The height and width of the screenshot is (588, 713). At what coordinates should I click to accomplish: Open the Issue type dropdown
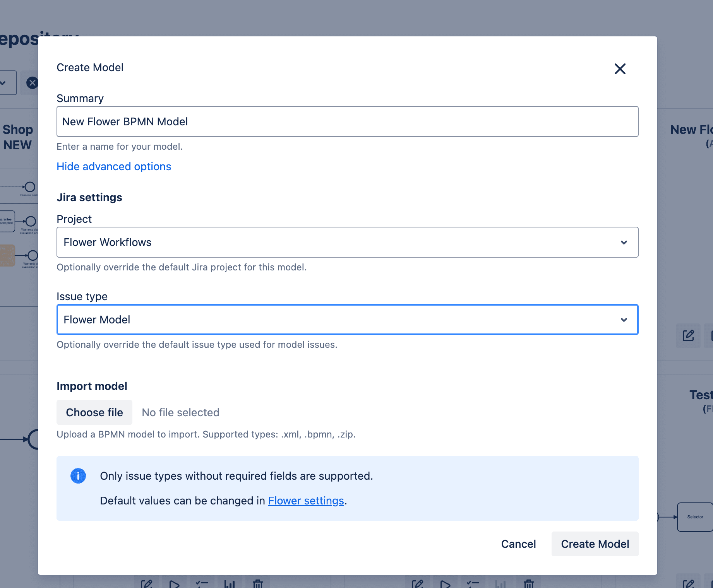click(x=347, y=320)
